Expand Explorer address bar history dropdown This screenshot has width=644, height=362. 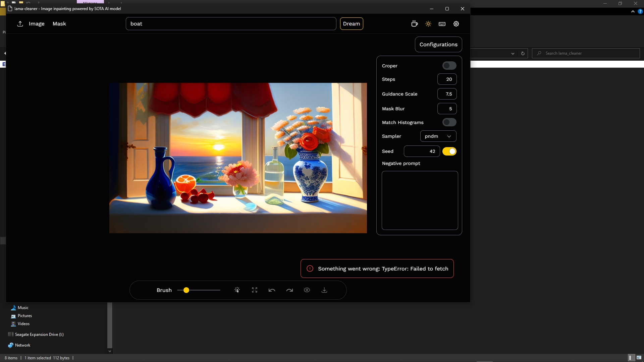point(513,53)
